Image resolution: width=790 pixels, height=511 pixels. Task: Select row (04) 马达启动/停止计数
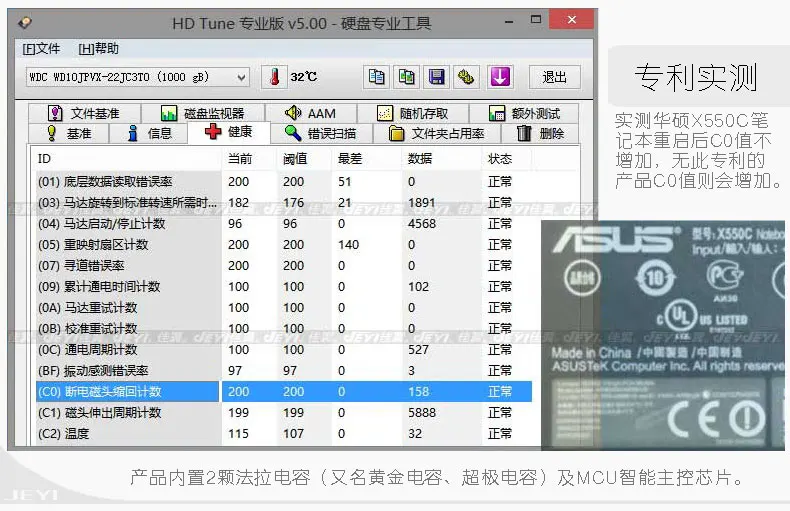point(284,223)
